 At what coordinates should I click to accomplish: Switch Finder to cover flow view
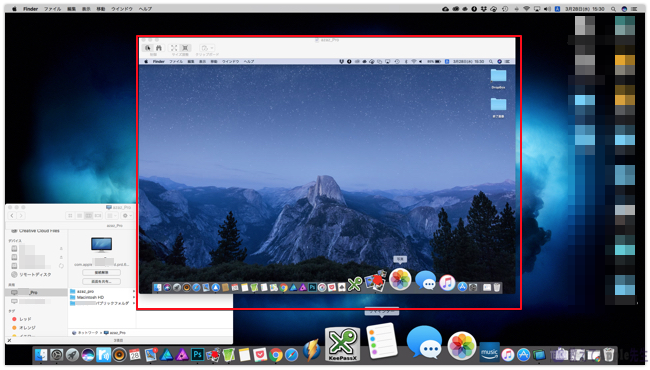98,215
